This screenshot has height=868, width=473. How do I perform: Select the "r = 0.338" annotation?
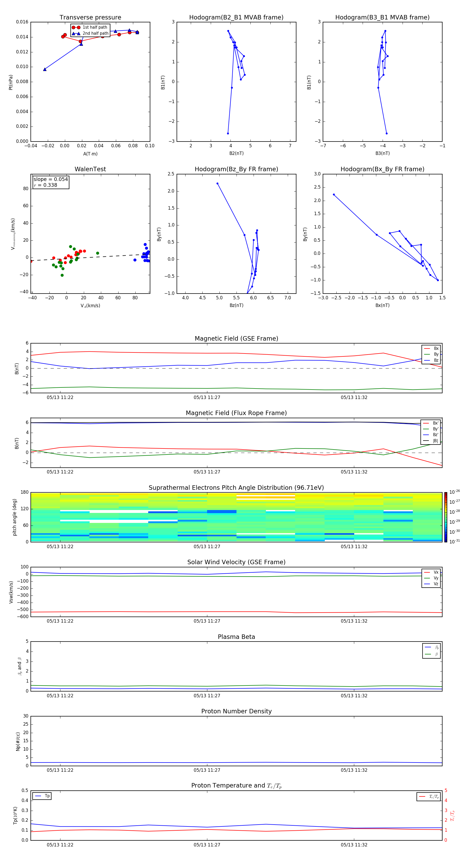point(45,185)
